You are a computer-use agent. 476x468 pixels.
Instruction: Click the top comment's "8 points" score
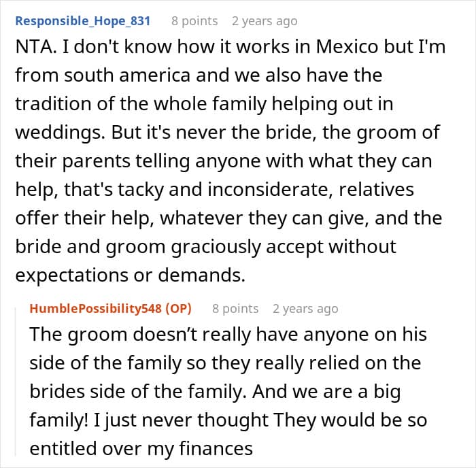click(195, 20)
